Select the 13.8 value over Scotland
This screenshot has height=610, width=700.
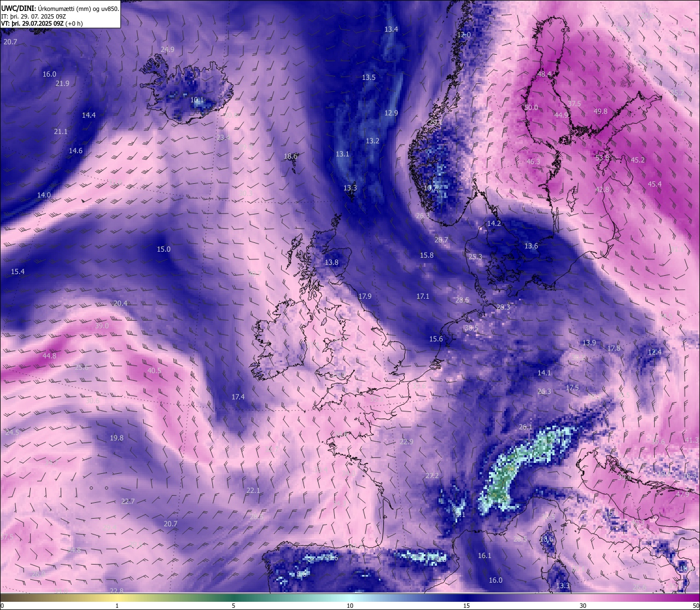(331, 262)
